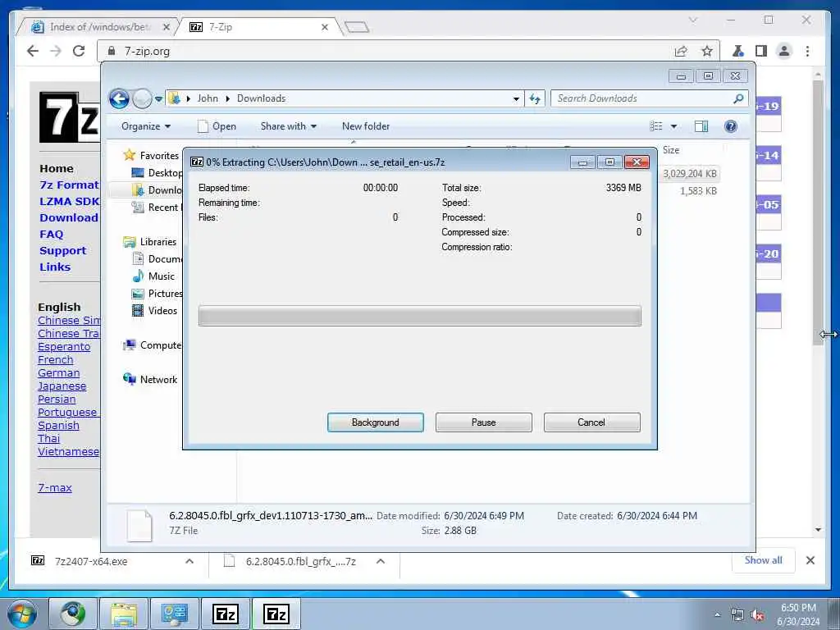Open Chrome three-dot menu

coord(807,51)
